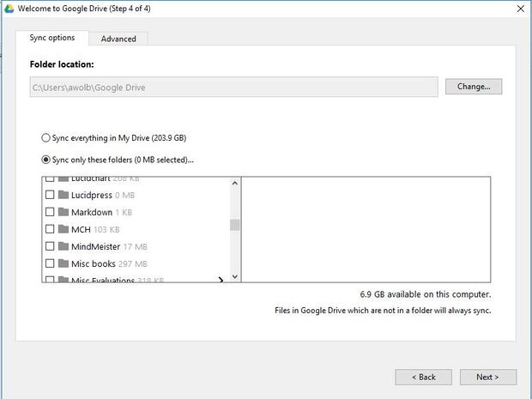Open the Sync options tab
Screen dimensions: 532x399
tap(51, 38)
